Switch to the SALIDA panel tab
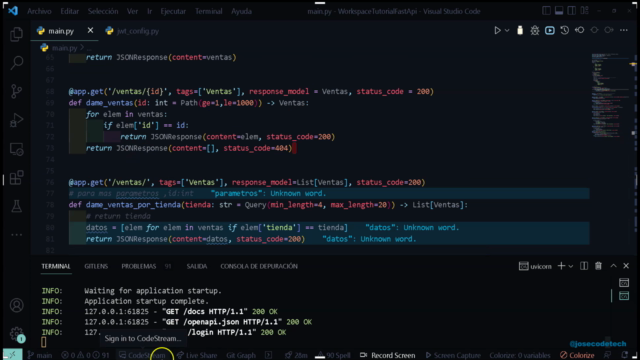The image size is (640, 360). [x=197, y=266]
